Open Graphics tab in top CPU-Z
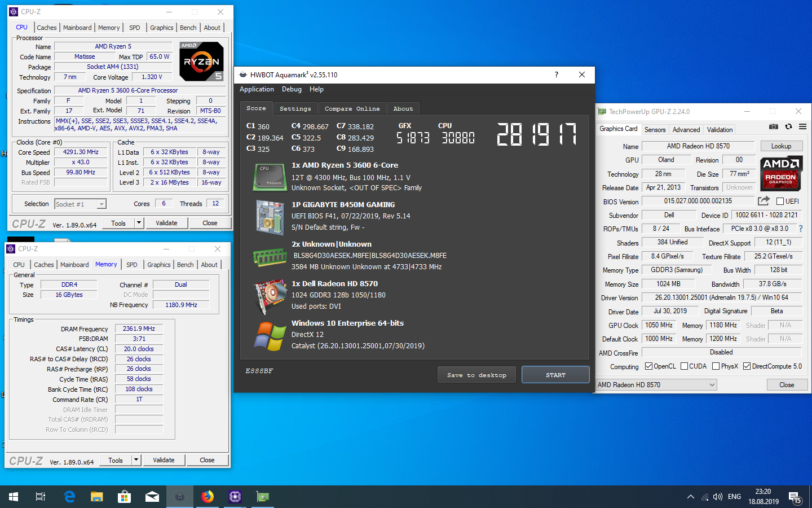This screenshot has width=812, height=508. click(161, 28)
